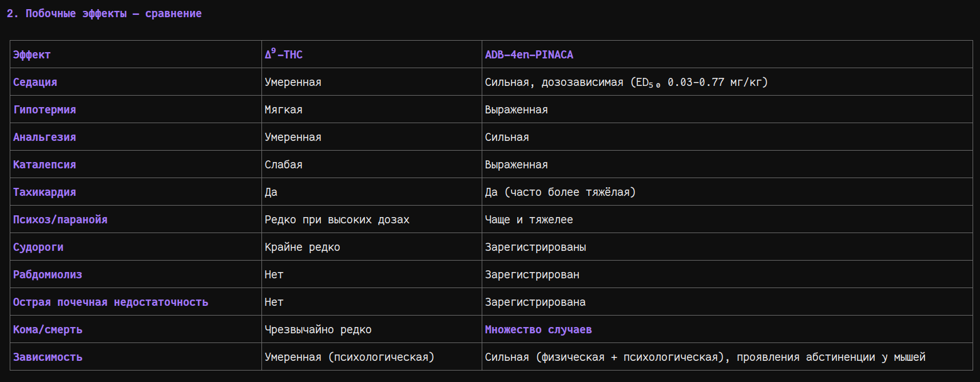Click the "Зависимость" row label
The image size is (980, 382).
click(x=47, y=357)
